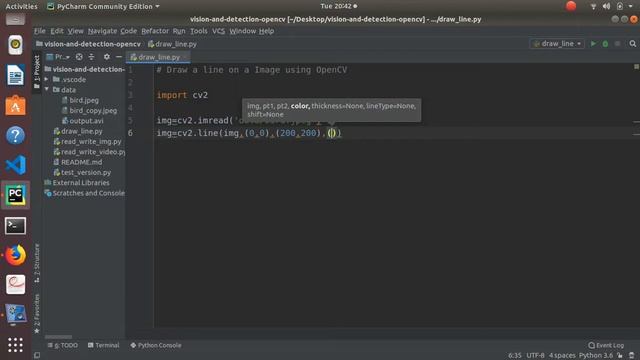Collapse the data folder
640x360 pixels.
point(47,89)
